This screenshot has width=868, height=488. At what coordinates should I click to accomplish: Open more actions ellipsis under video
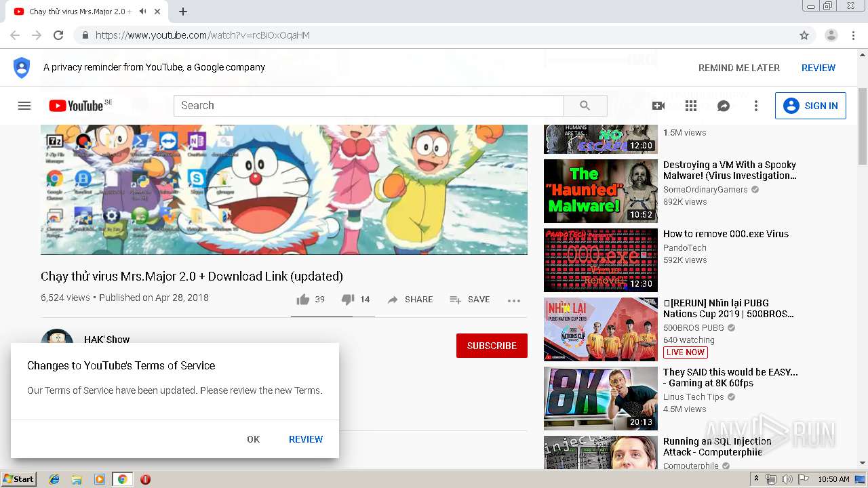(514, 300)
